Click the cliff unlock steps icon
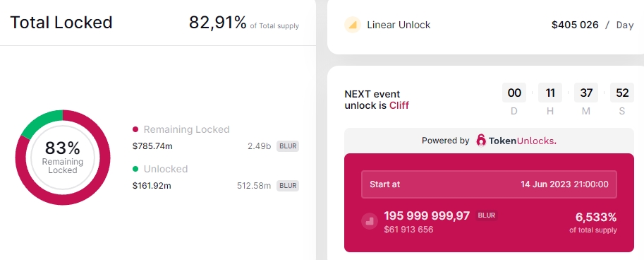Image resolution: width=644 pixels, height=260 pixels. pyautogui.click(x=369, y=221)
